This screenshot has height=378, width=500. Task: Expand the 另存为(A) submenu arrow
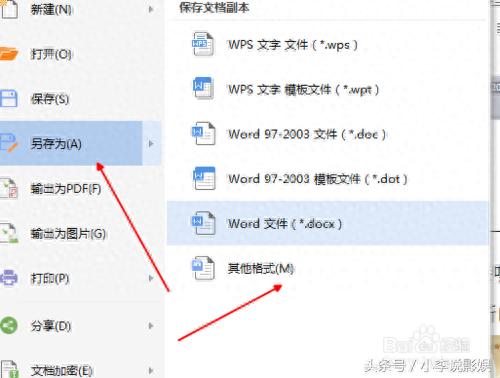tap(151, 144)
